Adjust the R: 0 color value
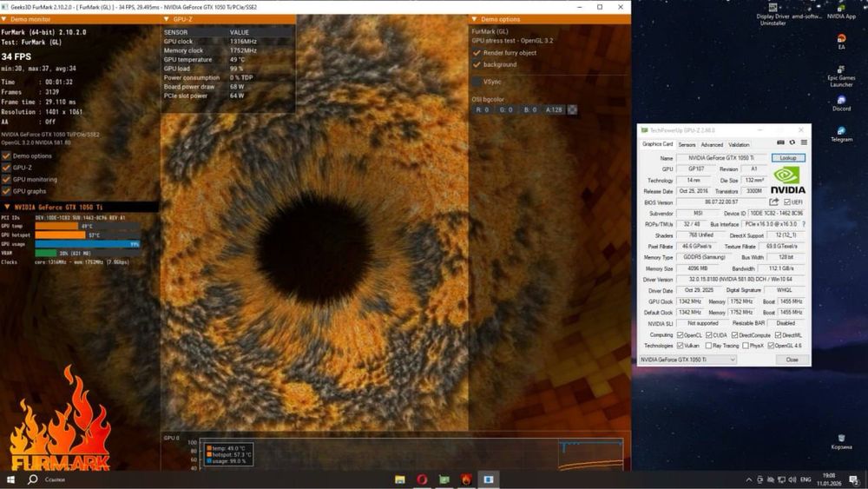Screen dimensions: 868x489 click(483, 109)
